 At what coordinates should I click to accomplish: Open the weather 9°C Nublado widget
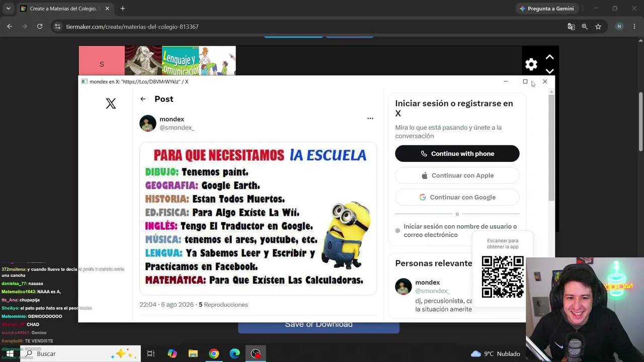(495, 354)
